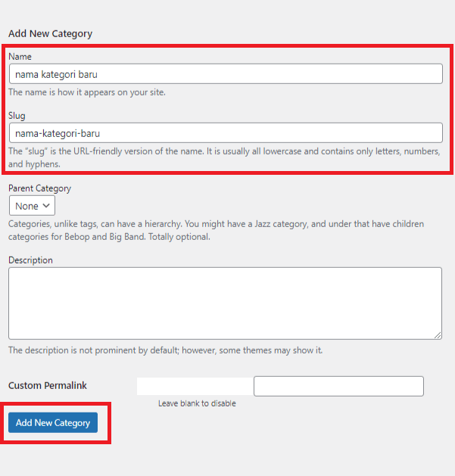Click the Name input field
455x476 pixels.
[225, 73]
